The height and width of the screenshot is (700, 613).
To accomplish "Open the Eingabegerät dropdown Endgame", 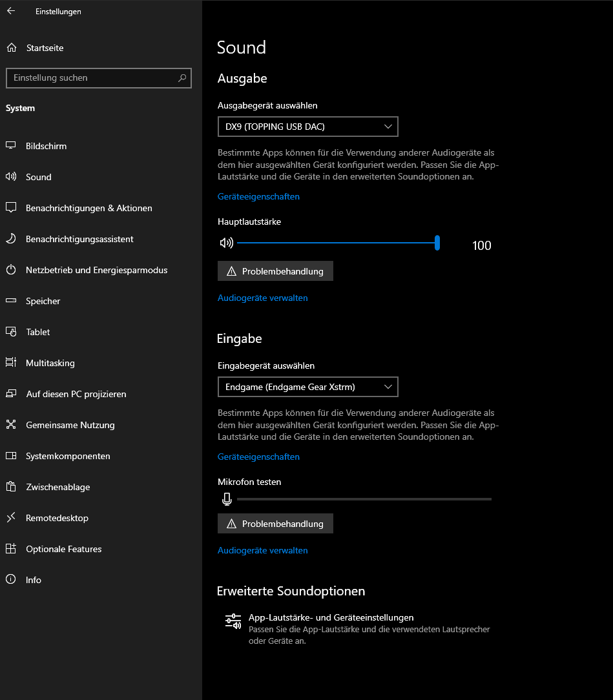I will point(307,387).
